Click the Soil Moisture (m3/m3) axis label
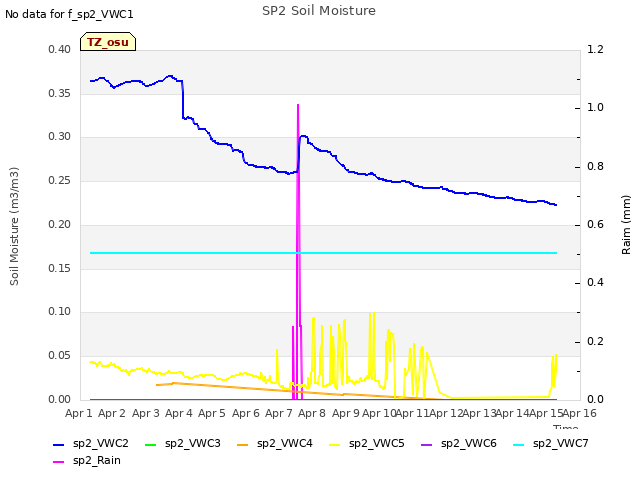Screen dimensions: 640x480 click(x=14, y=226)
